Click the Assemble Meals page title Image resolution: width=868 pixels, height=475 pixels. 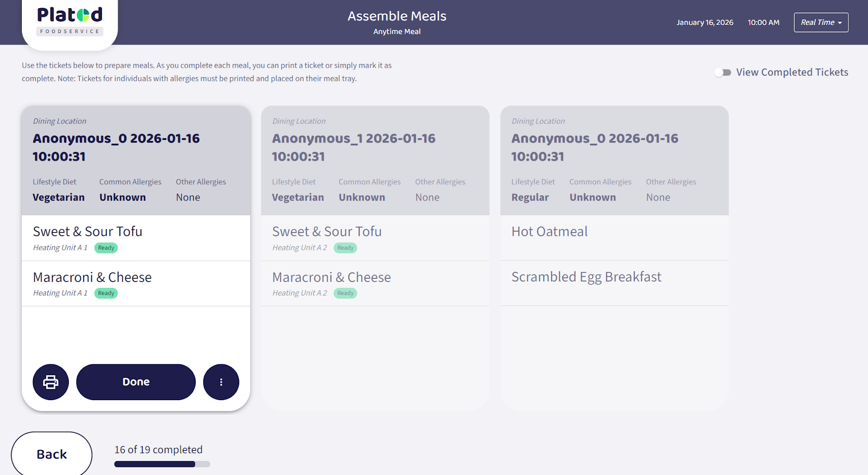click(x=397, y=16)
